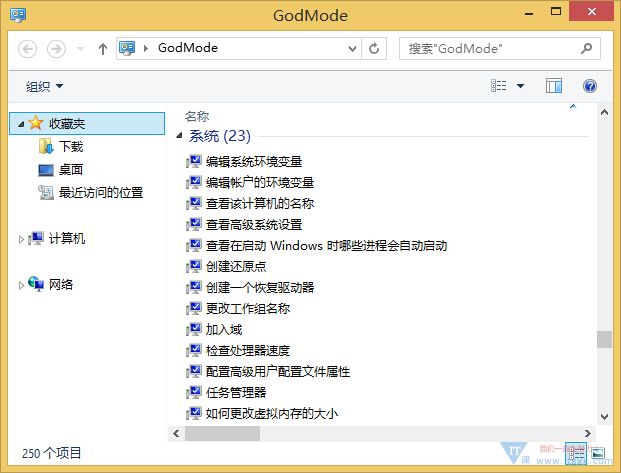Click the Back navigation arrow
This screenshot has height=473, width=621.
28,49
